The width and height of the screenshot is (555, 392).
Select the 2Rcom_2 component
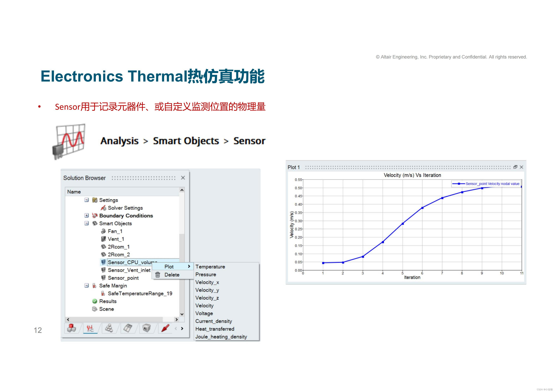pos(119,255)
